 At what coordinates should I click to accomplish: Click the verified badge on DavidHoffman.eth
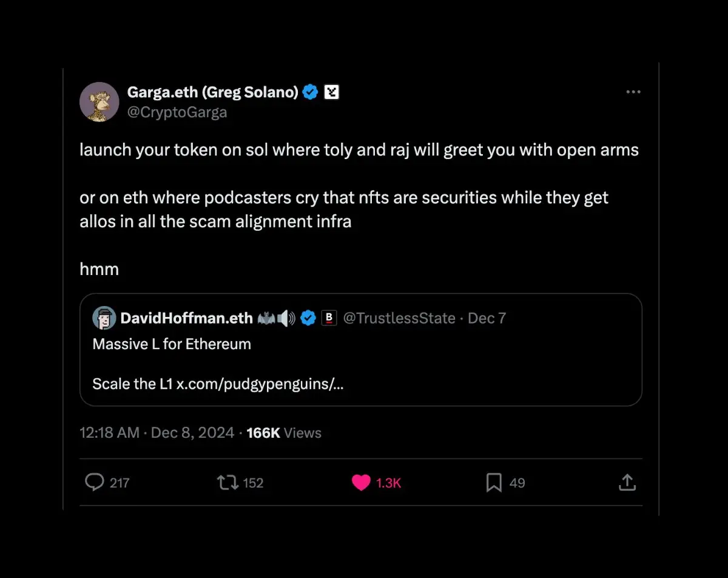(308, 318)
